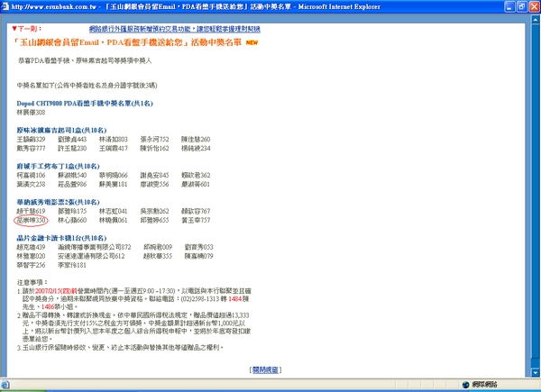Click the 網際網路 zone label in status bar
Screen dimensions: 541x392
484,385
